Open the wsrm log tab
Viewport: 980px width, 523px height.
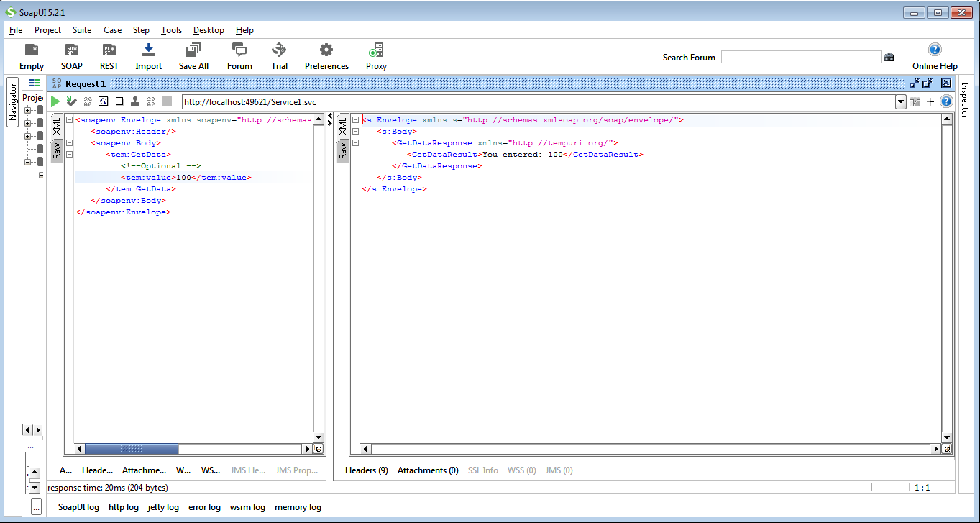247,507
